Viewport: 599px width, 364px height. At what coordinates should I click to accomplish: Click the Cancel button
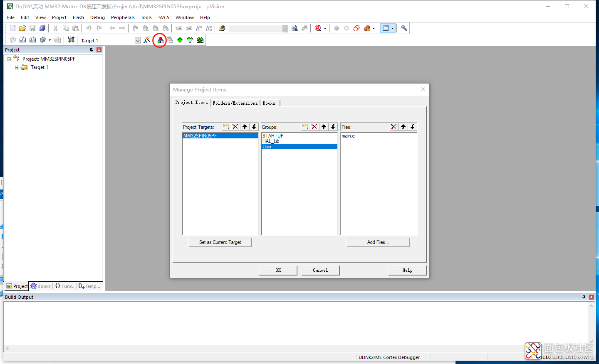320,270
